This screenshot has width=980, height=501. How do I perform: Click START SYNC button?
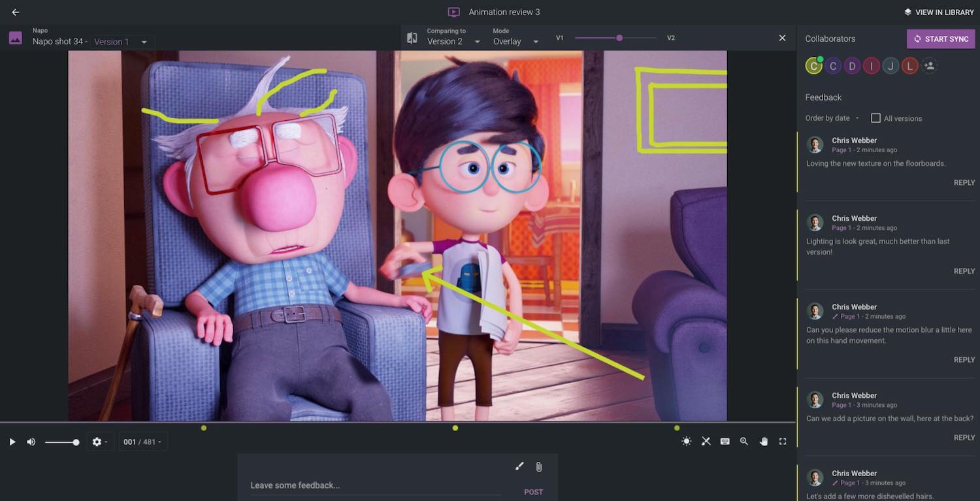pos(941,39)
